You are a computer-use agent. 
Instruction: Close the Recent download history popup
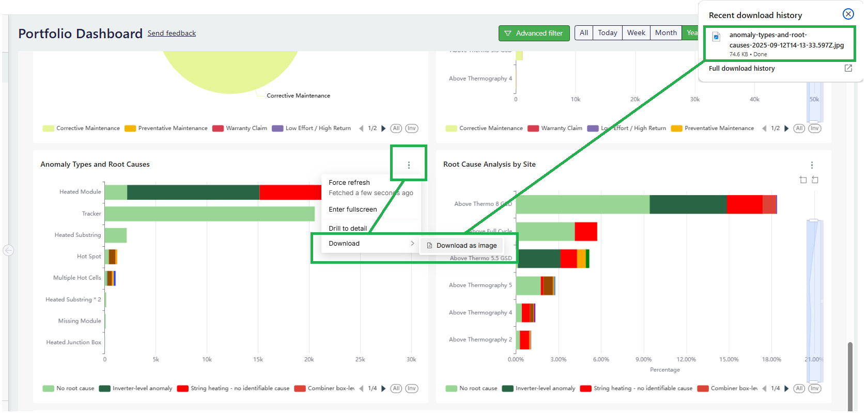coord(848,14)
